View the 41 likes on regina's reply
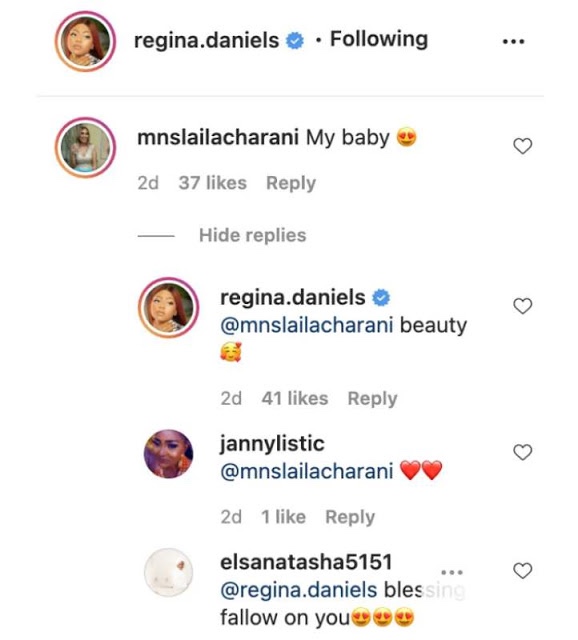 pos(295,398)
